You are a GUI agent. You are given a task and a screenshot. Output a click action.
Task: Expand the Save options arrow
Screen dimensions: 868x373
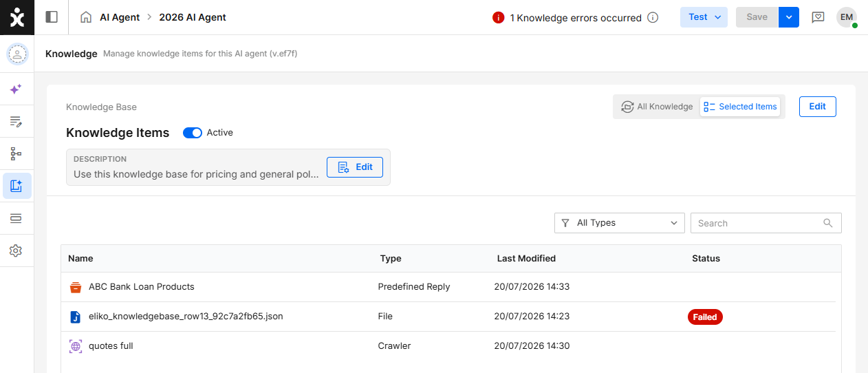tap(789, 17)
